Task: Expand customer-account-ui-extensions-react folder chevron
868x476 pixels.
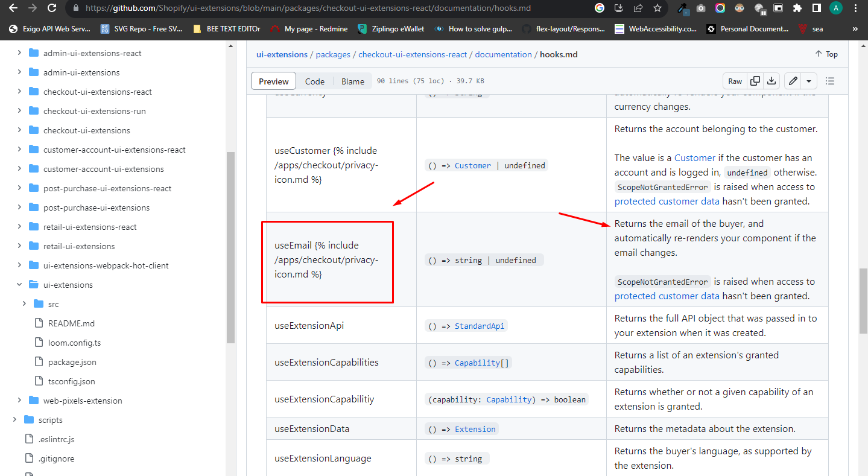Action: (x=19, y=150)
